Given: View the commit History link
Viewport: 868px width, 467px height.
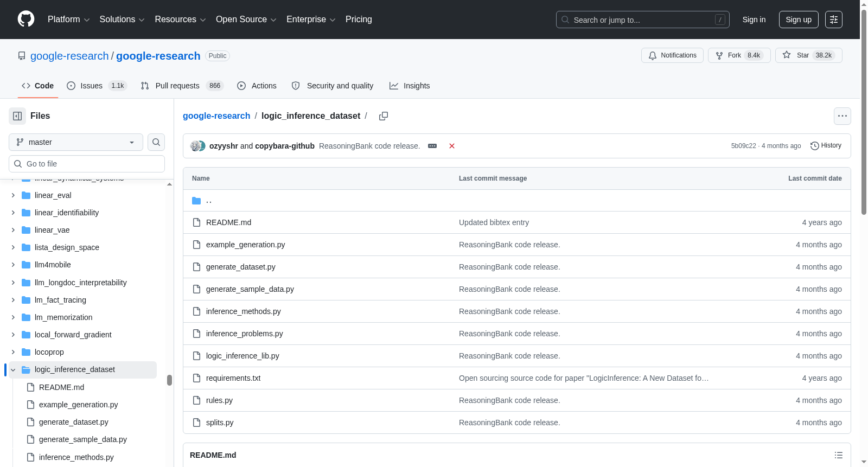Looking at the screenshot, I should [x=826, y=146].
